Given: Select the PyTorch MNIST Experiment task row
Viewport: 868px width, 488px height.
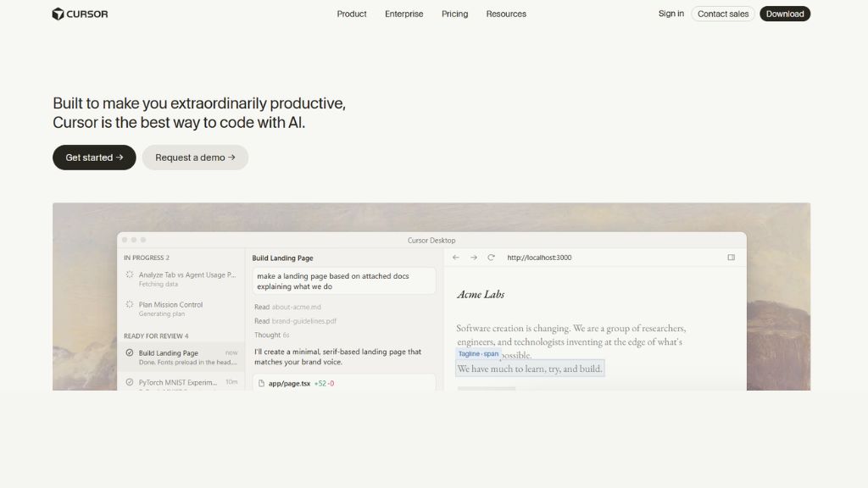Looking at the screenshot, I should (x=181, y=383).
